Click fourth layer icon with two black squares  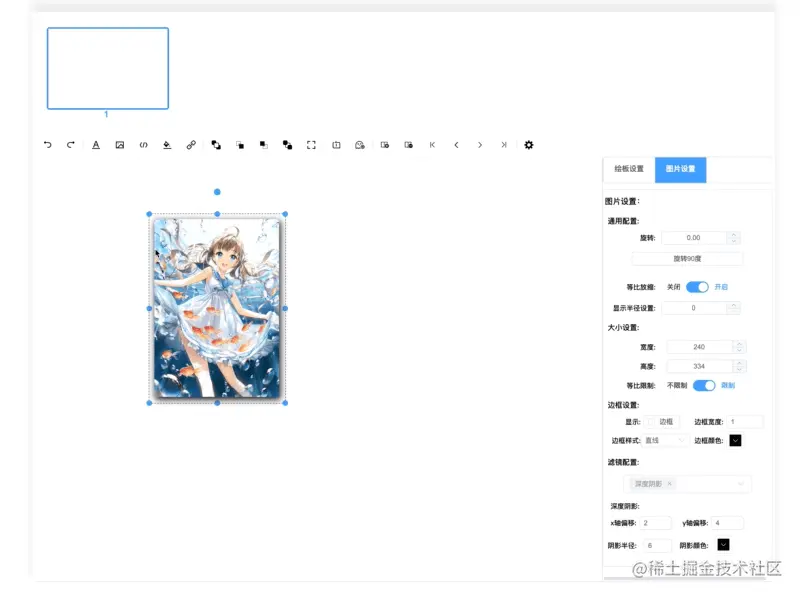tap(287, 145)
